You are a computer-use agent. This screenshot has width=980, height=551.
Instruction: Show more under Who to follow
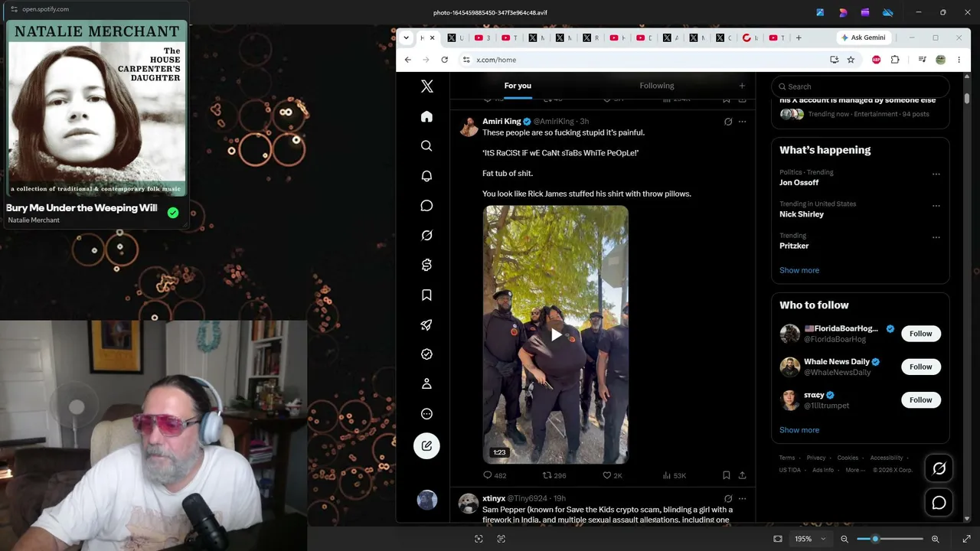pyautogui.click(x=799, y=430)
